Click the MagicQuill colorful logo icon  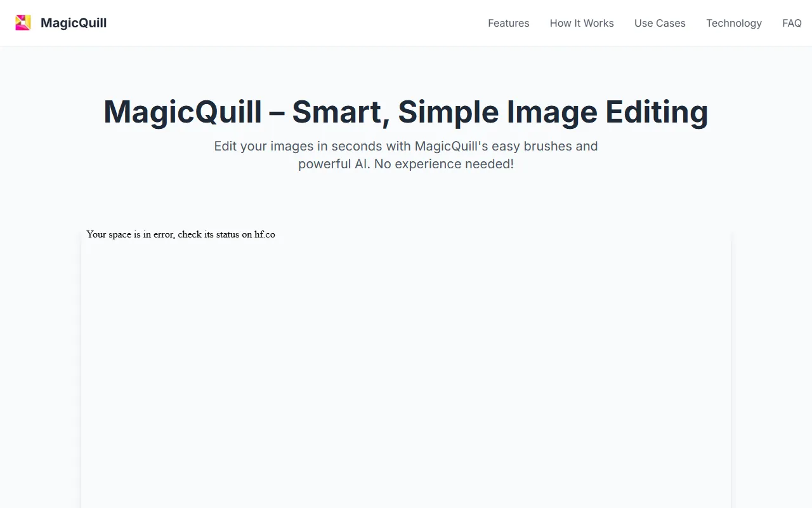pyautogui.click(x=23, y=23)
